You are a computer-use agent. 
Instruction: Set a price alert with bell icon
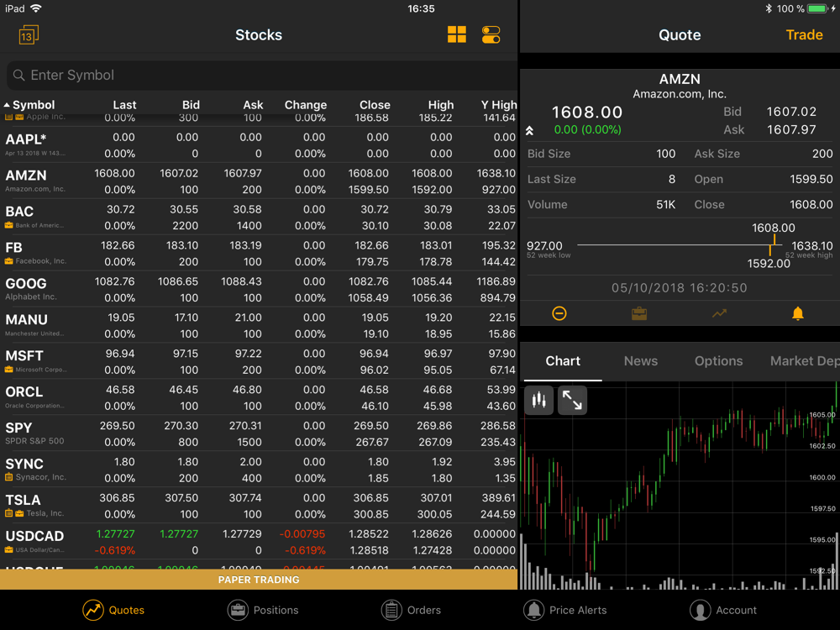(798, 313)
